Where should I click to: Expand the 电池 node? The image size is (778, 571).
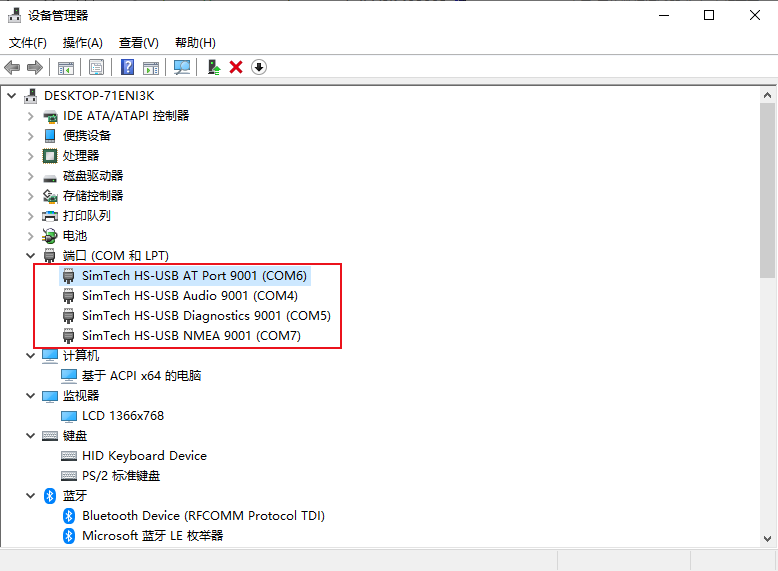pyautogui.click(x=31, y=236)
